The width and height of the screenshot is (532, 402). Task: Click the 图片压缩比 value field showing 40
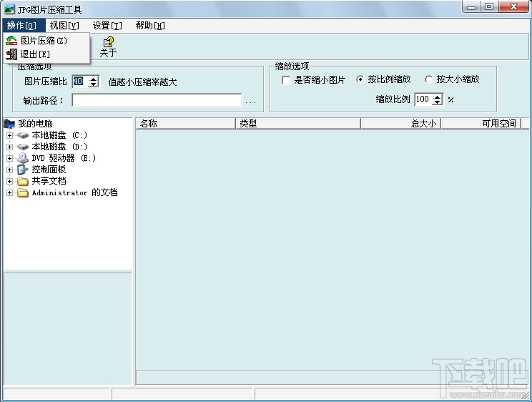80,82
